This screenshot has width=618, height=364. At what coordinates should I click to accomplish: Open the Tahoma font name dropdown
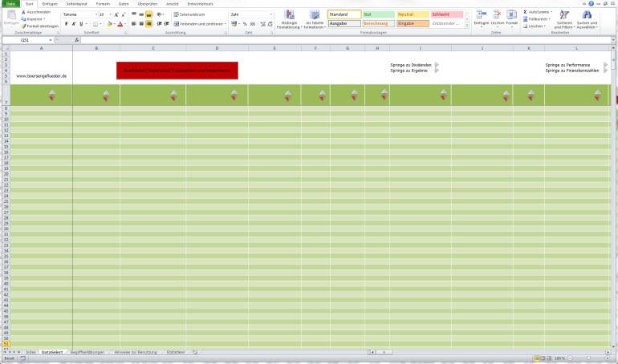[96, 14]
